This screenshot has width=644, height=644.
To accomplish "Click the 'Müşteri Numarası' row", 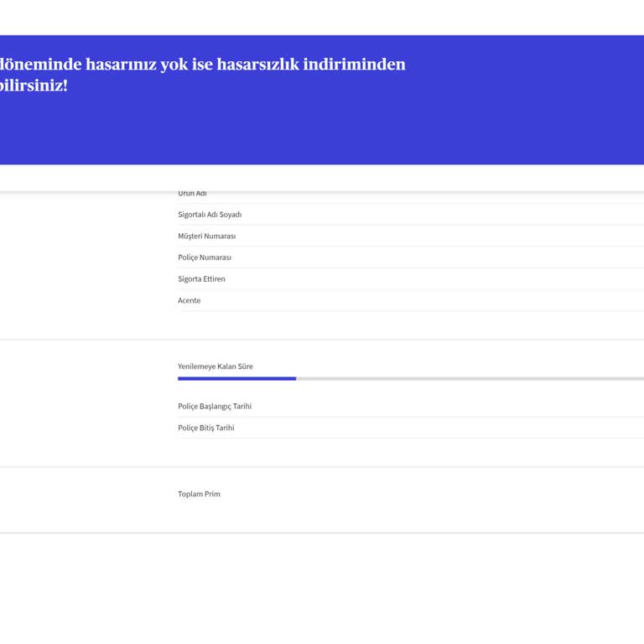I will point(206,236).
